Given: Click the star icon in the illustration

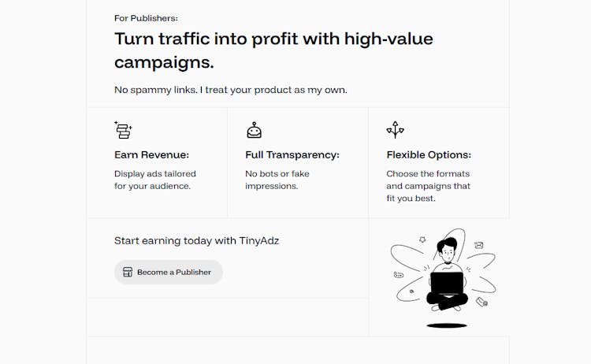Looking at the screenshot, I should click(422, 240).
